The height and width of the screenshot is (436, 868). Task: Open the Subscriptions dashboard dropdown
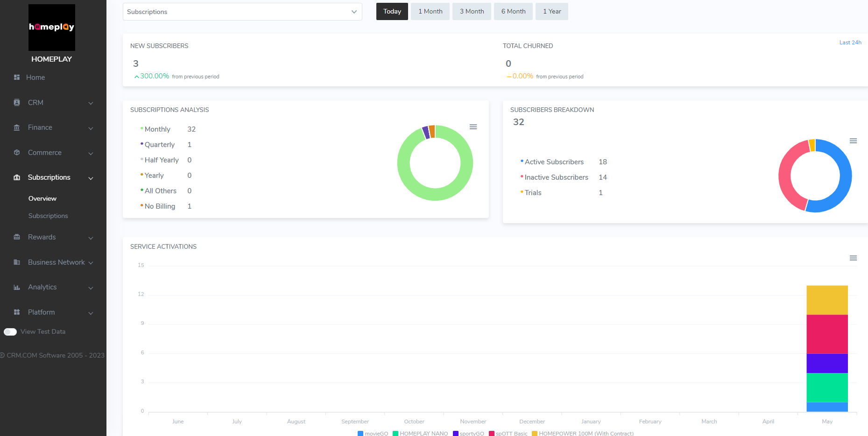242,12
